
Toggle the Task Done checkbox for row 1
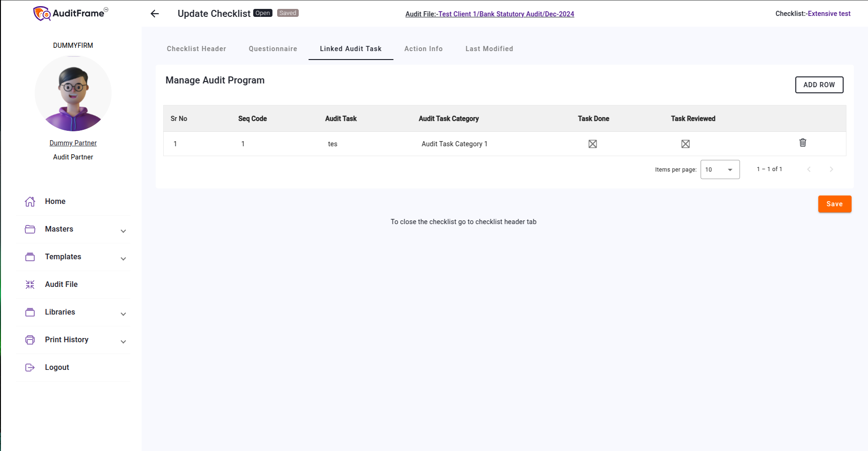[x=592, y=143]
